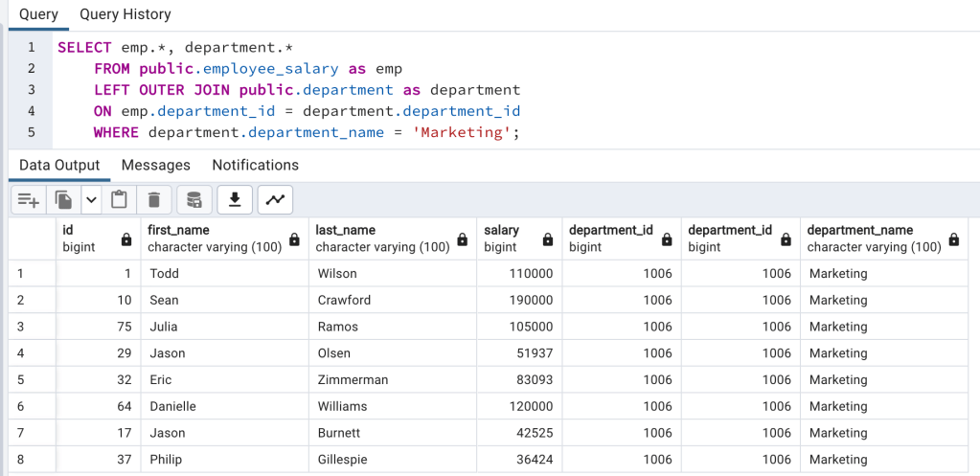
Task: Click the Paste clipboard icon
Action: [120, 200]
